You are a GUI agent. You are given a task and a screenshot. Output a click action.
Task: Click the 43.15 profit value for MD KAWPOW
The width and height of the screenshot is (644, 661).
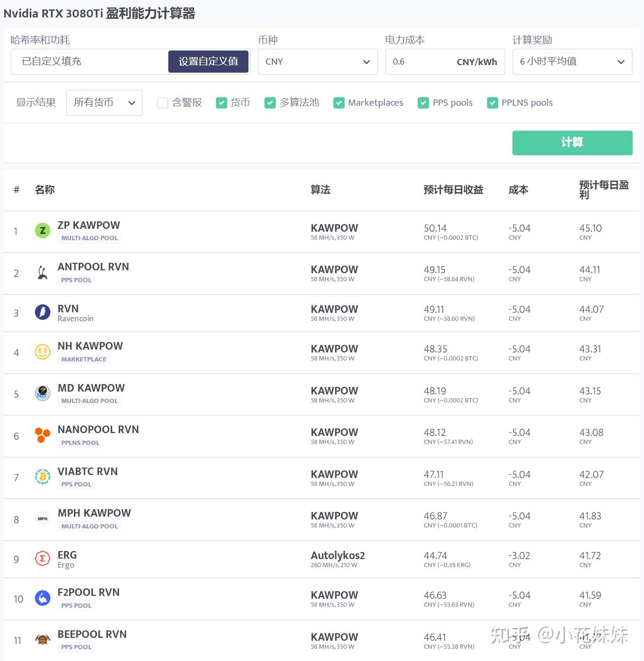(590, 391)
